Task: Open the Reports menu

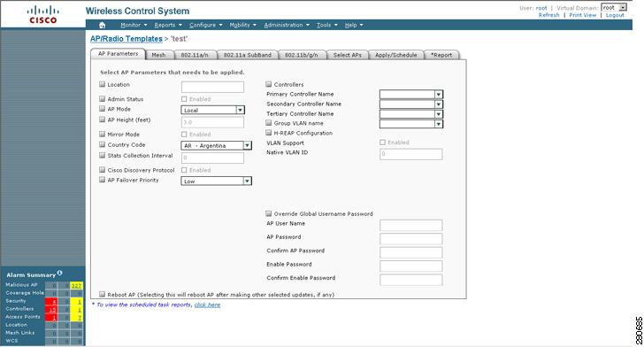Action: tap(168, 25)
